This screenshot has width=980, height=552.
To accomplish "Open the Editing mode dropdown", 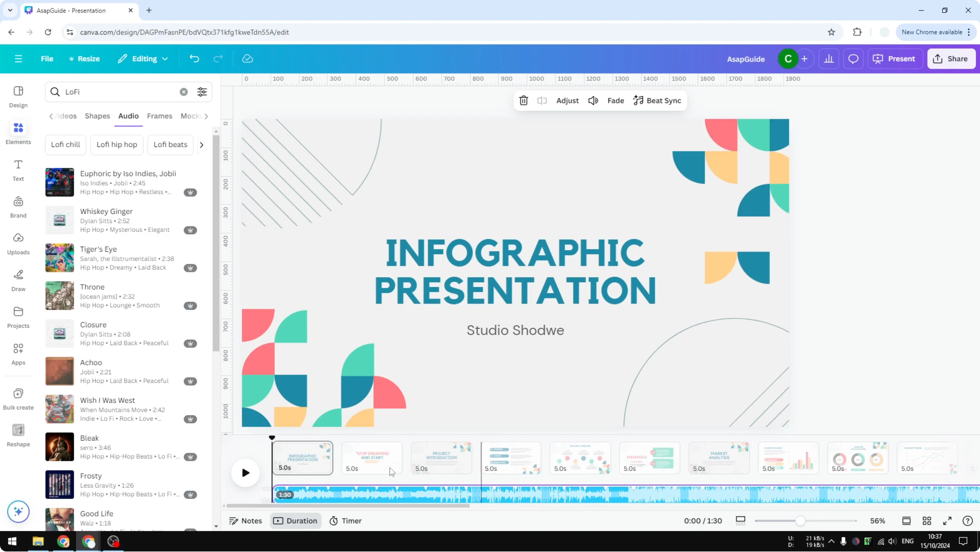I will [x=143, y=59].
